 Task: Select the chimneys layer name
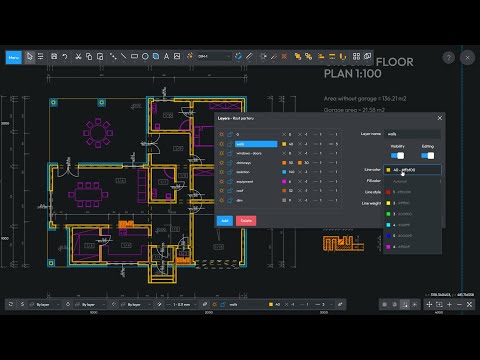(244, 163)
